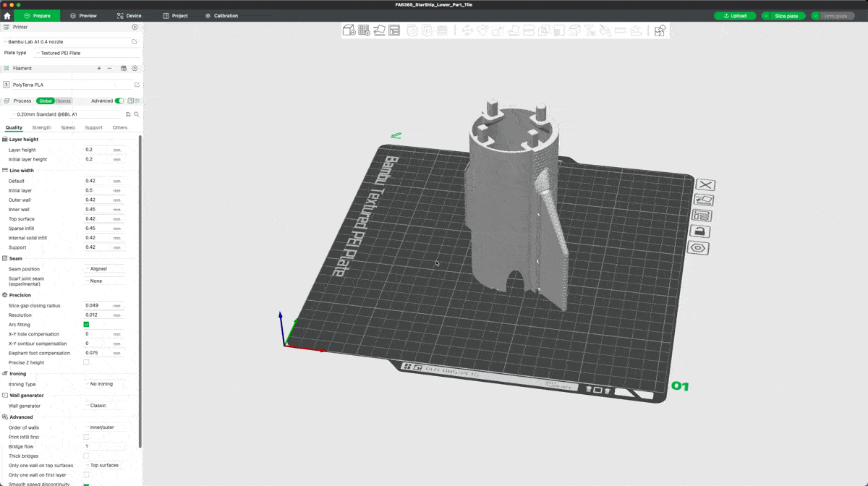Click the add filament plus icon
This screenshot has width=868, height=486.
point(99,68)
